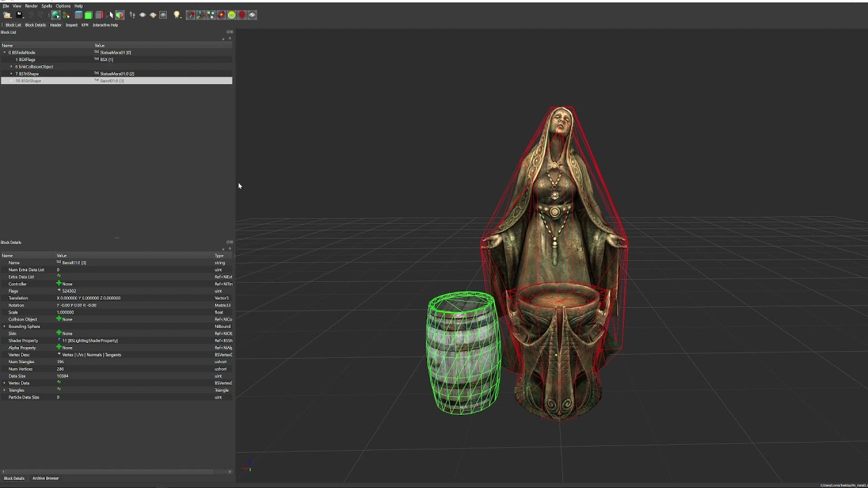Switch to the Block Details bottom tab
The image size is (868, 488).
[14, 479]
